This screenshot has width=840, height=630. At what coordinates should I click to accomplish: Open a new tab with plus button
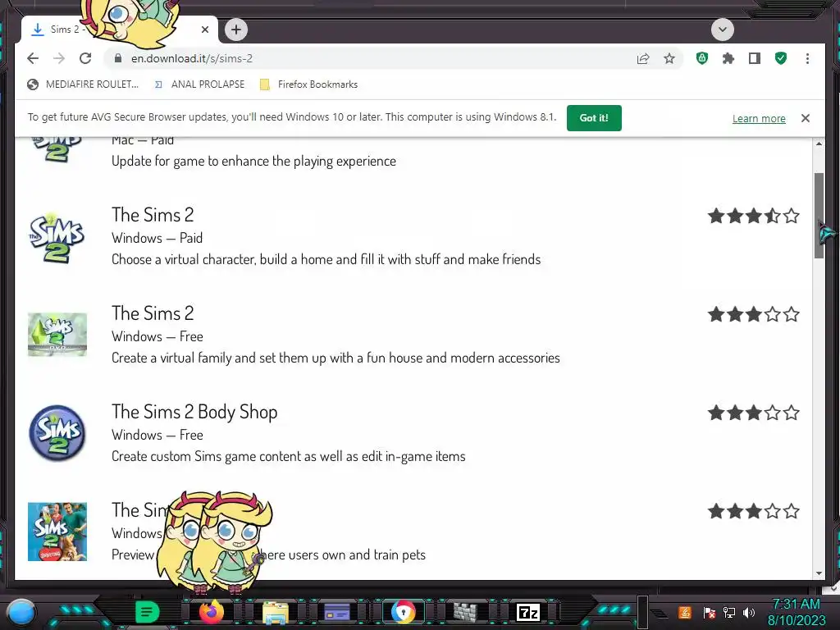[236, 30]
